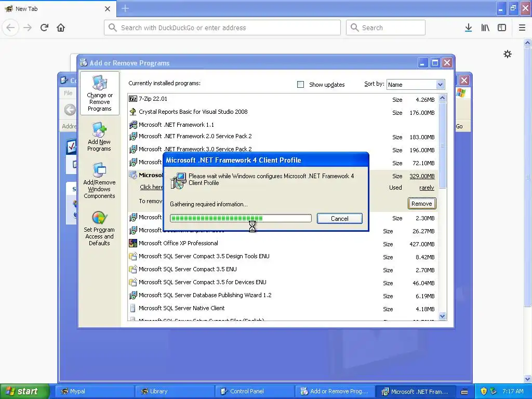The image size is (532, 399).
Task: Click the security shield tray icon
Action: [484, 391]
